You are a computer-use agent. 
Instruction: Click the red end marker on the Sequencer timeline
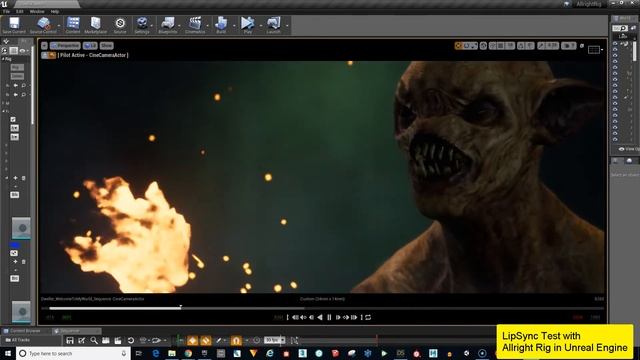click(x=377, y=339)
